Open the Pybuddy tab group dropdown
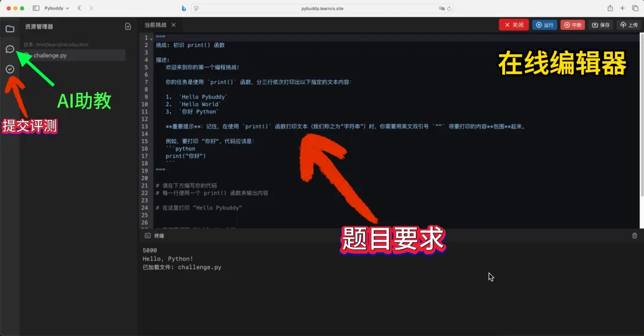The image size is (644, 336). click(x=57, y=8)
